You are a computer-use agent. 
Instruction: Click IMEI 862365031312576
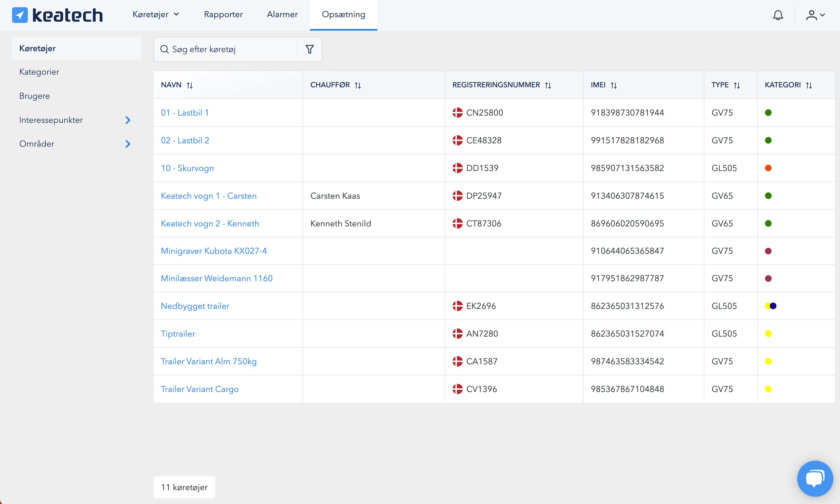[627, 306]
